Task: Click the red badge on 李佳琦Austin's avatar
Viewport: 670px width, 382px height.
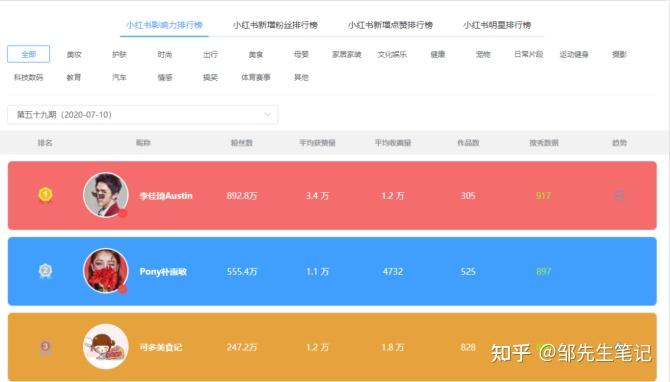Action: click(x=123, y=213)
